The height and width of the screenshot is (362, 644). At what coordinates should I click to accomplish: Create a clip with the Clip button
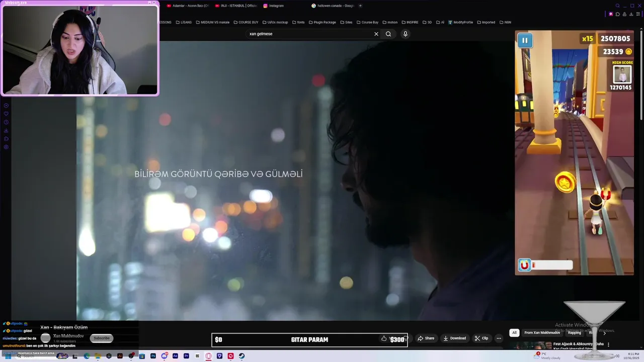pyautogui.click(x=481, y=338)
